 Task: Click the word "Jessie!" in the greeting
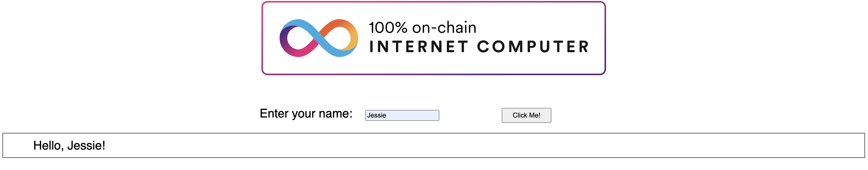86,146
